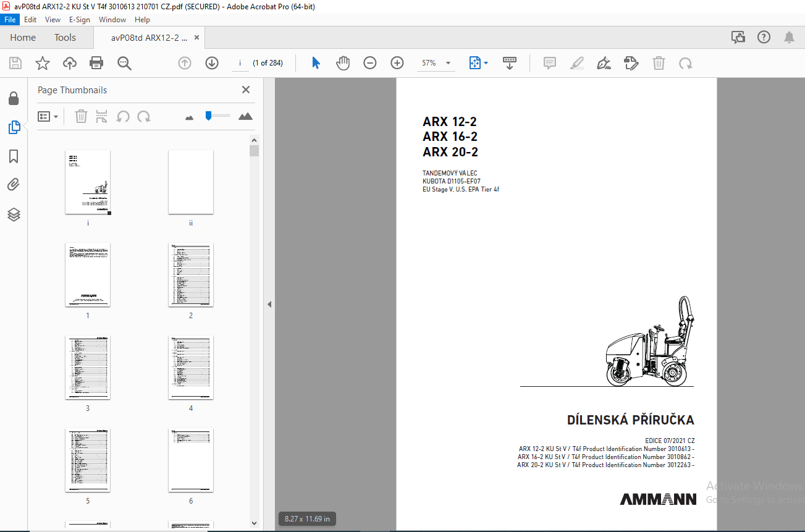Click the Save file icon
This screenshot has width=805, height=532.
click(x=15, y=63)
